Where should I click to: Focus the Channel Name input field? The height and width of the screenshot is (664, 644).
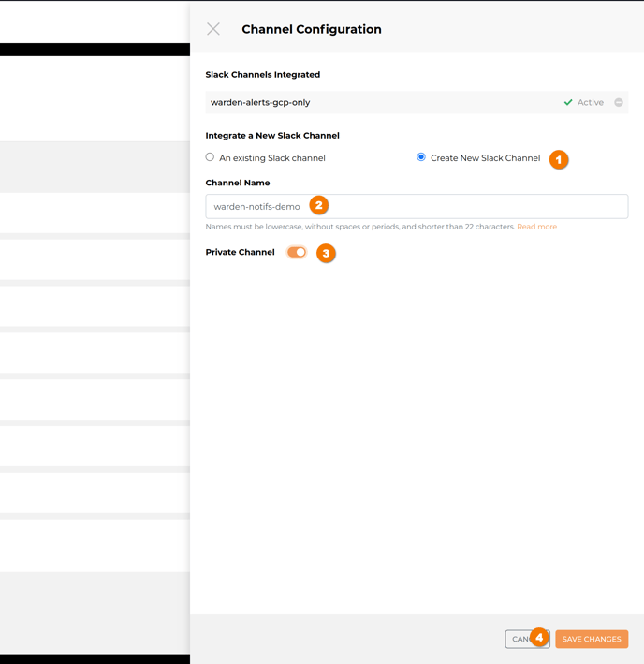[x=417, y=207]
